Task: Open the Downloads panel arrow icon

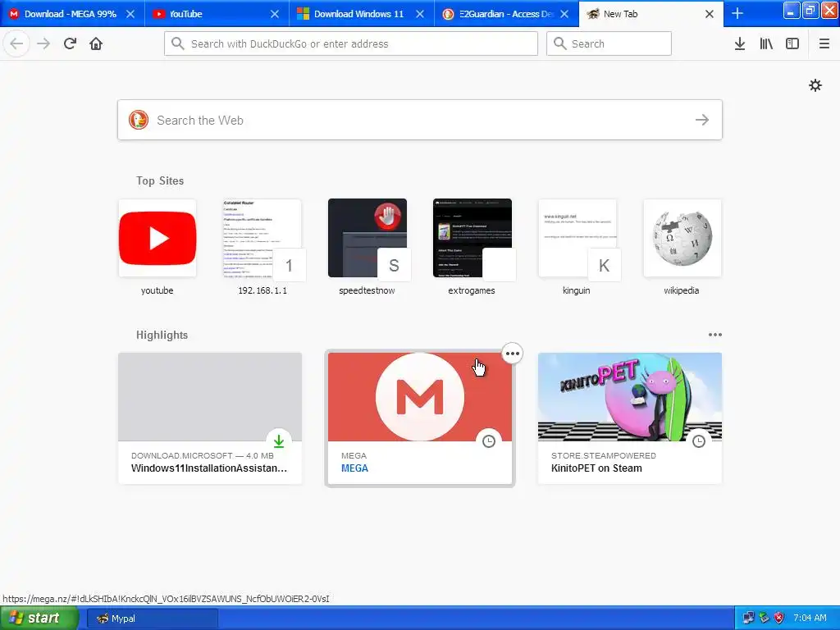Action: [x=740, y=43]
